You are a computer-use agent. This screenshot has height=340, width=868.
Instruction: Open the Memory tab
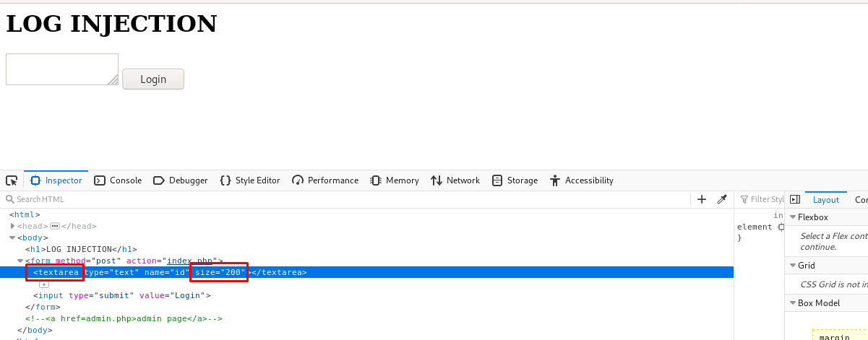tap(395, 180)
